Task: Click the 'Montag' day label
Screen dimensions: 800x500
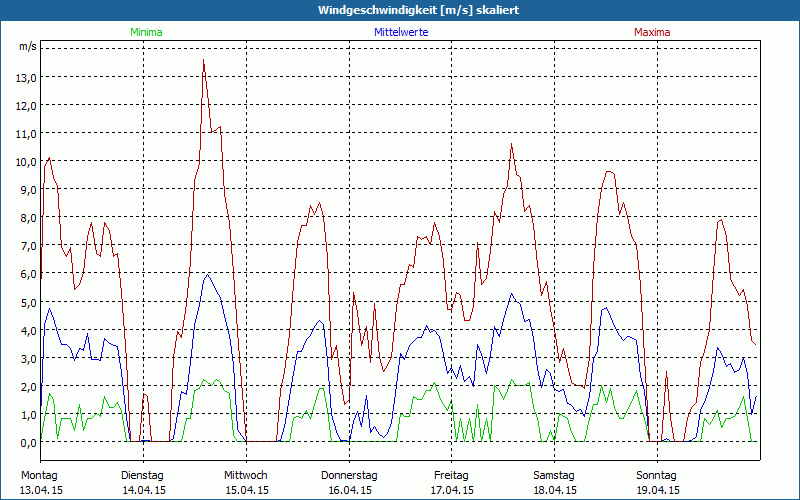Action: (39, 476)
